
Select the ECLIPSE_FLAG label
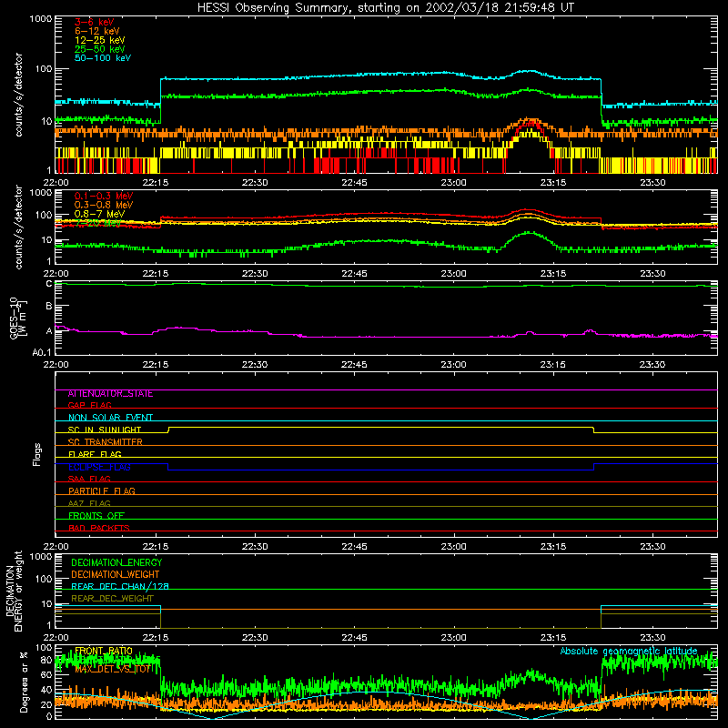tap(99, 467)
